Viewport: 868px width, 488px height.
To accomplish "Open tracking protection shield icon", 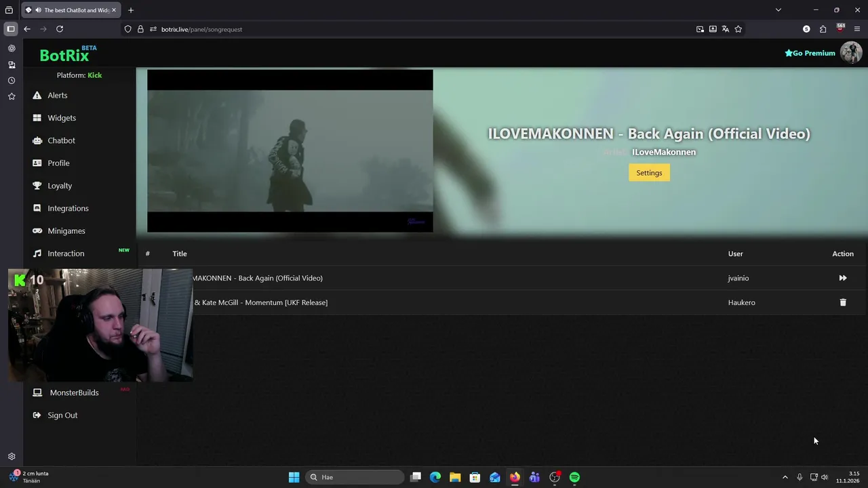I will (x=127, y=29).
